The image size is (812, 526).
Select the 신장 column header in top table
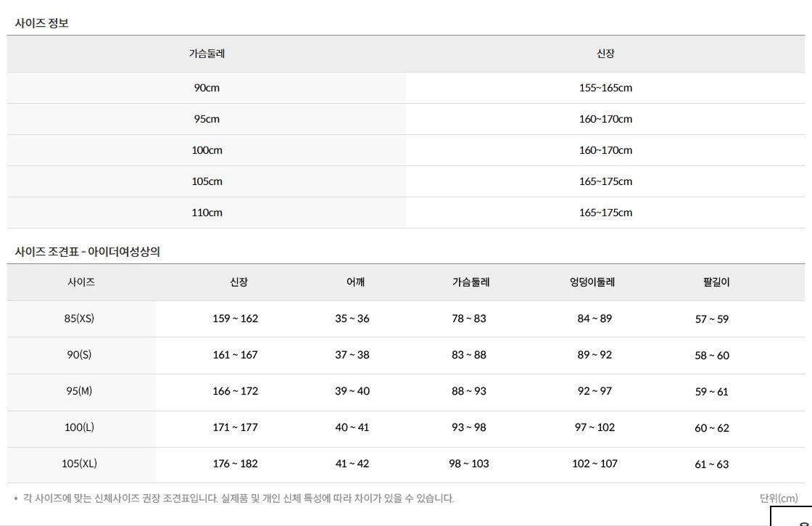605,54
